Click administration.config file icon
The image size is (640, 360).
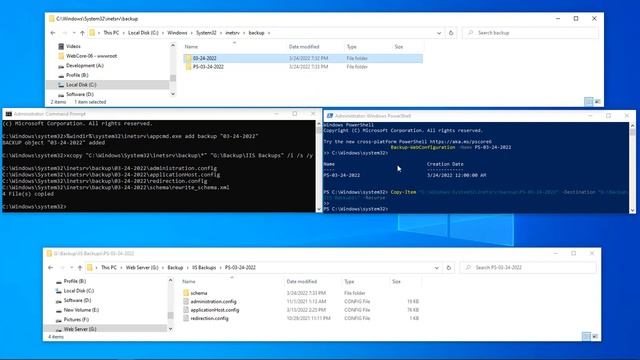[x=186, y=302]
